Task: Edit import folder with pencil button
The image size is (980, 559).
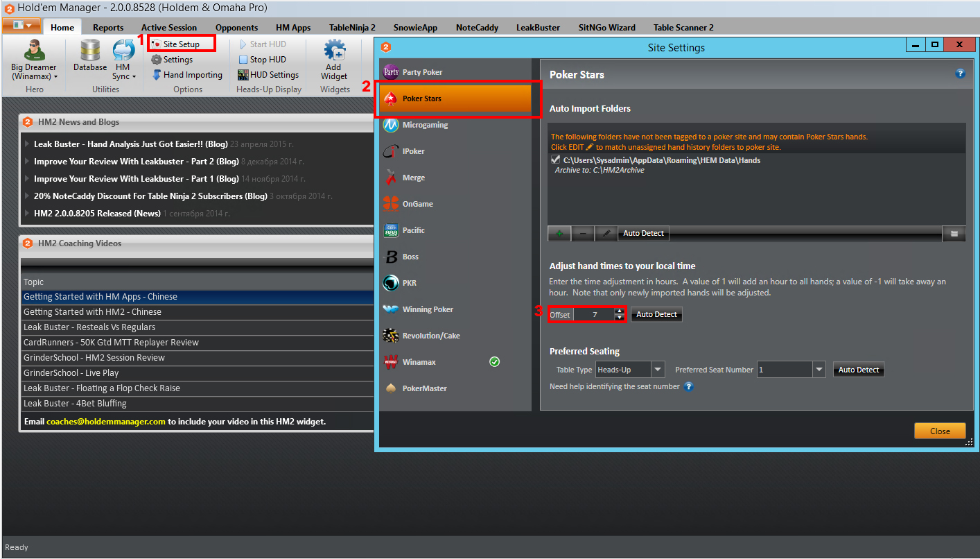Action: click(x=606, y=234)
